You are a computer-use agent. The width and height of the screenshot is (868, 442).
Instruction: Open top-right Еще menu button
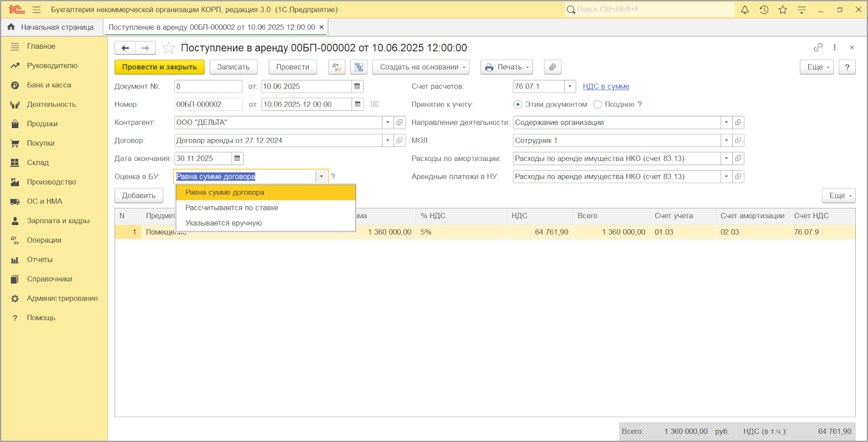[x=817, y=67]
